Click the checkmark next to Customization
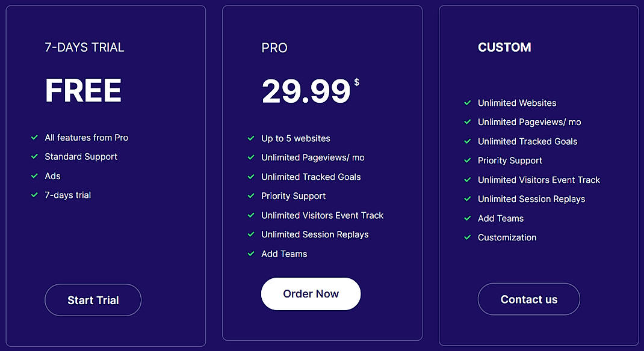 click(468, 237)
